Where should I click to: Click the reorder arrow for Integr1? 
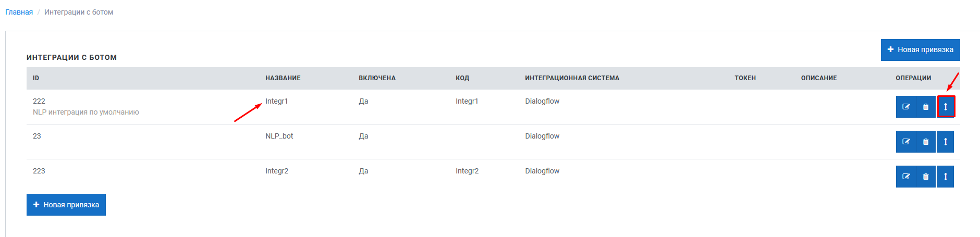pos(946,107)
